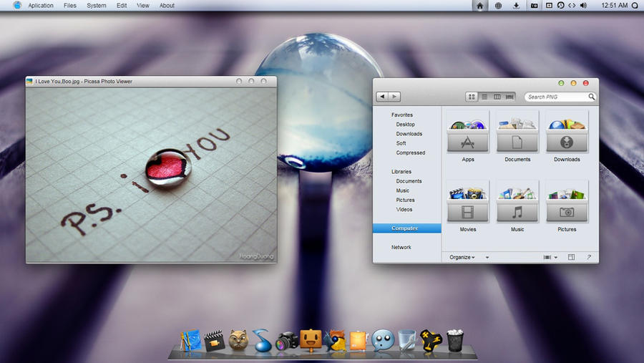Switch to icon grid view
The image size is (644, 363).
(x=472, y=97)
